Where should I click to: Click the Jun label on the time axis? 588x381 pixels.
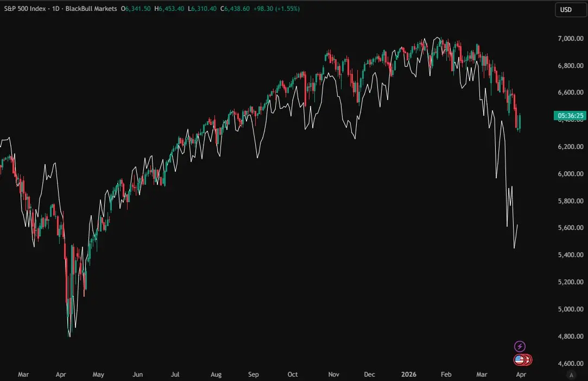pyautogui.click(x=137, y=374)
